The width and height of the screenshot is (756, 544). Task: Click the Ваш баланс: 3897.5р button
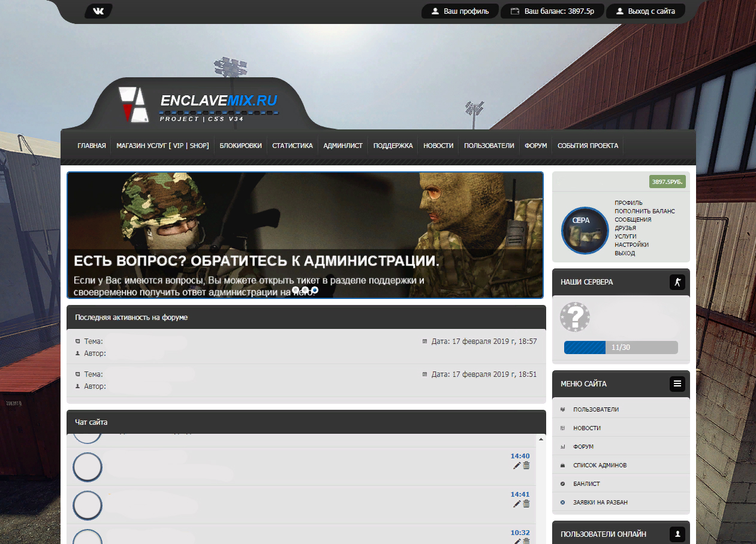[x=552, y=11]
